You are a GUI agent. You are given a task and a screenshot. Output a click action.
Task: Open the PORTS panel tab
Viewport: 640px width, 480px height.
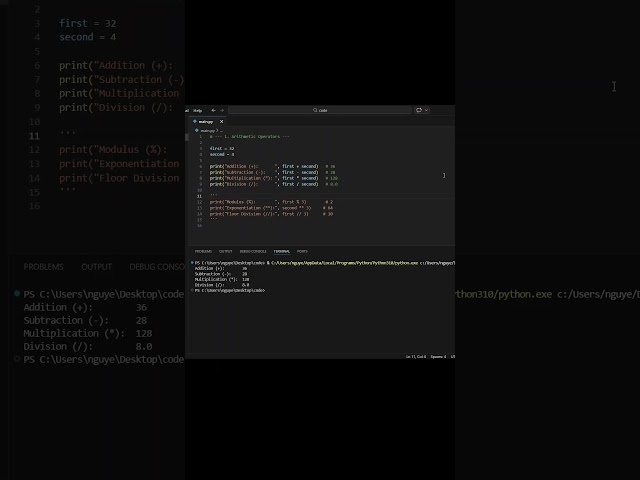[302, 251]
